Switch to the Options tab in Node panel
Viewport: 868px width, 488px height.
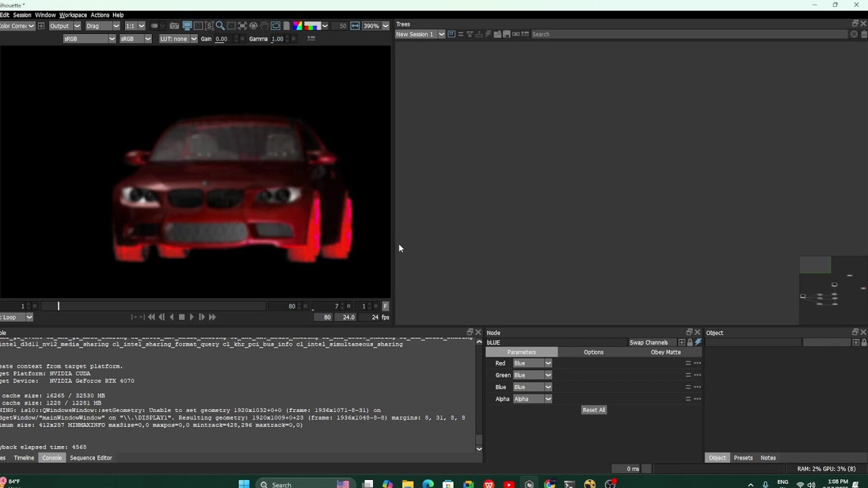click(x=593, y=352)
